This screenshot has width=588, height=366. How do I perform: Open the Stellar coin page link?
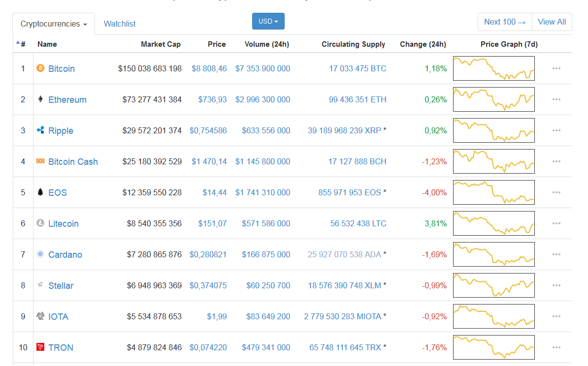pyautogui.click(x=61, y=285)
